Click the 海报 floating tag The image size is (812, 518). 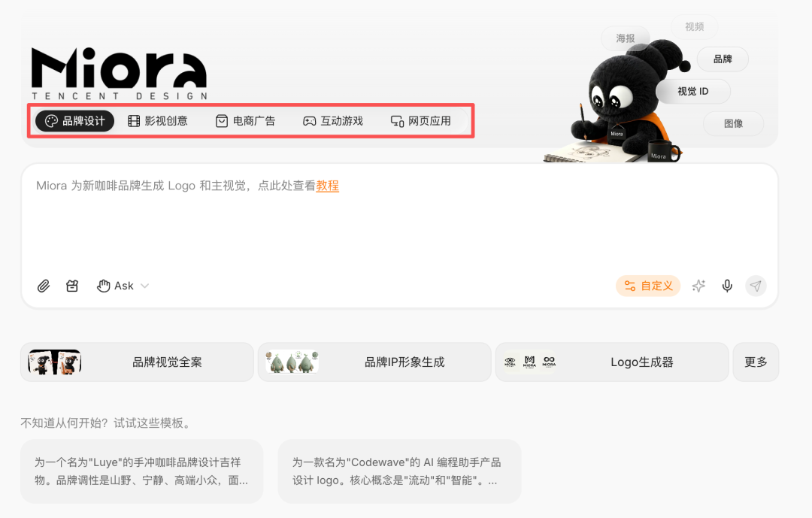pos(625,38)
